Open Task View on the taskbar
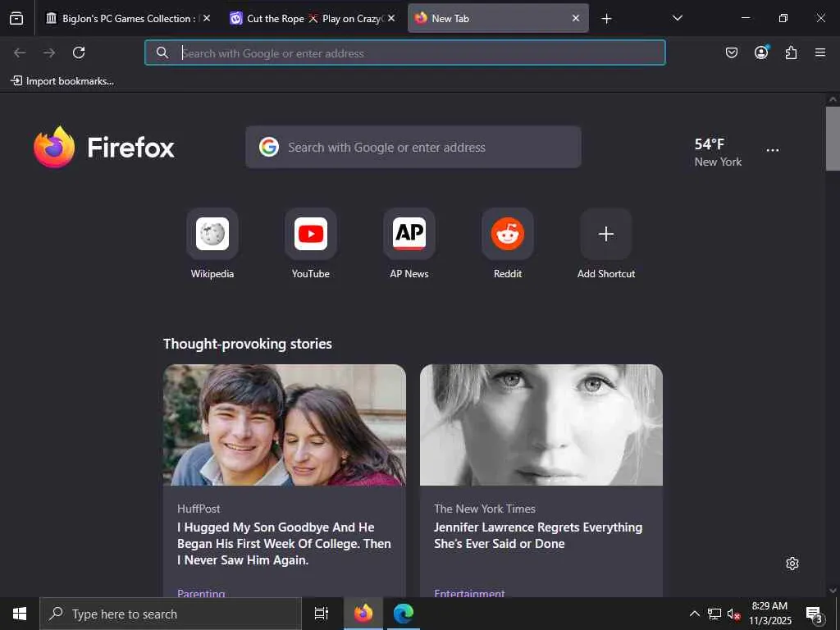This screenshot has height=630, width=840. pos(322,614)
